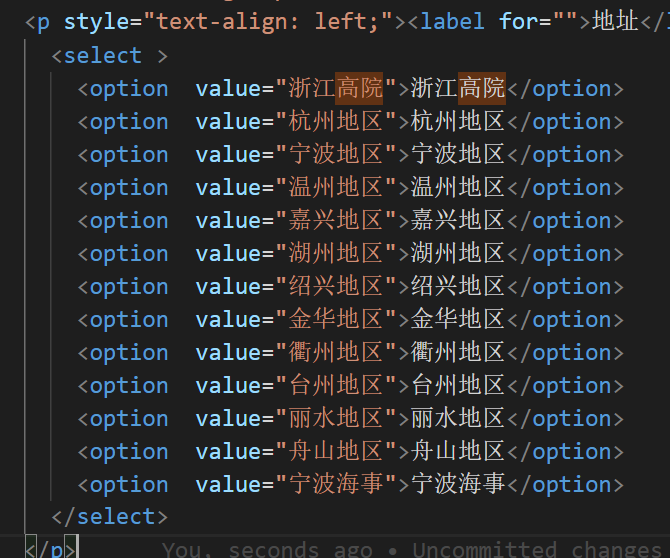Click the highlighted 高院 in option inner text
Screen dimensions: 670x558
click(482, 89)
